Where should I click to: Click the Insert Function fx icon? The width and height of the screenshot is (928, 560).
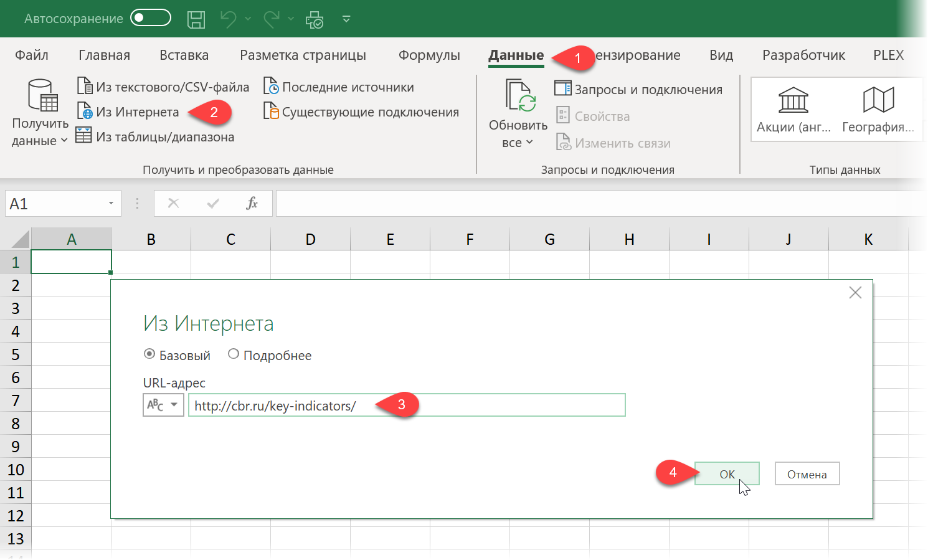click(252, 203)
